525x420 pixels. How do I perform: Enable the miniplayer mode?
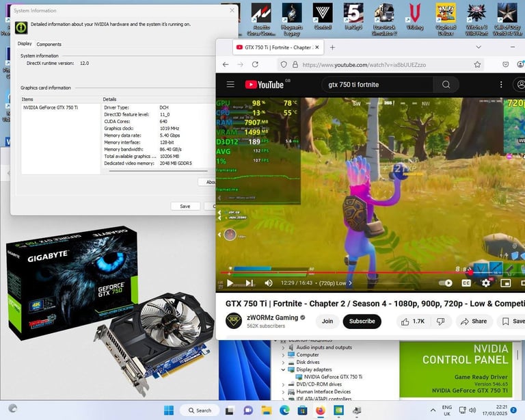click(505, 283)
